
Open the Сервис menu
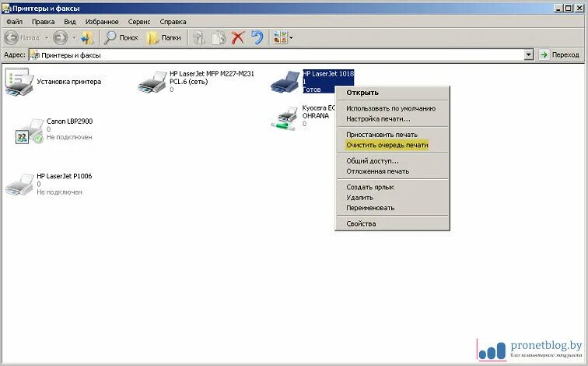(x=139, y=22)
